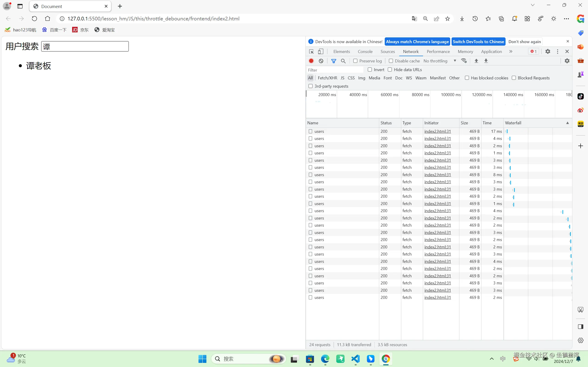Open first index2.html:31 initiator link
Screen dimensions: 588x367
click(x=437, y=131)
